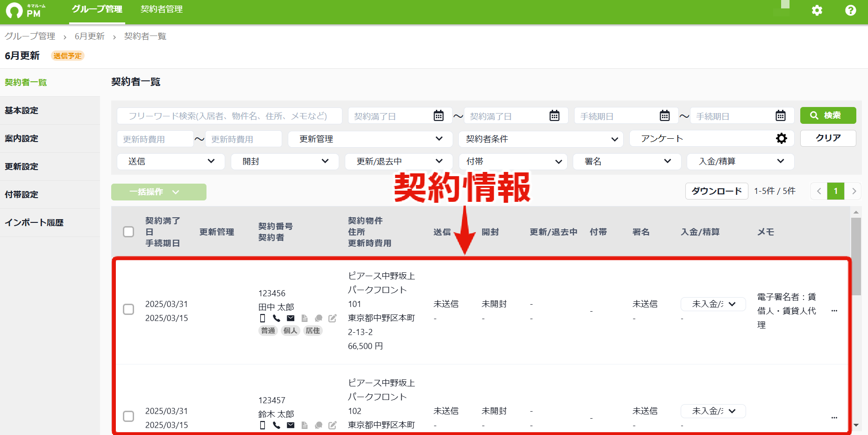Click the second 更新時費用 input

point(243,139)
